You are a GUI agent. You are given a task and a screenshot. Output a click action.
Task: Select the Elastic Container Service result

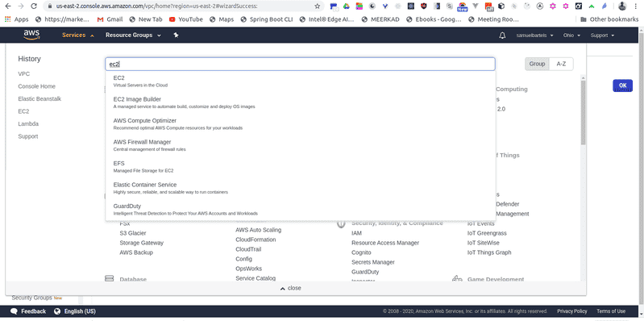300,188
